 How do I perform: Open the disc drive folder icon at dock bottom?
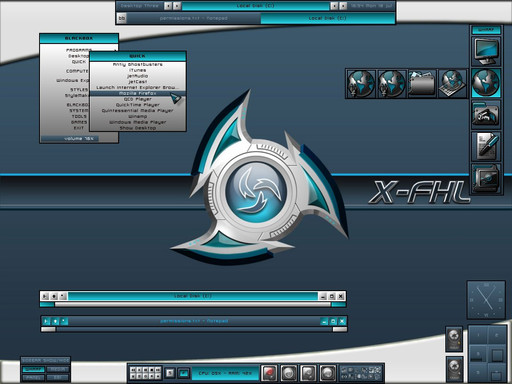coord(486,178)
